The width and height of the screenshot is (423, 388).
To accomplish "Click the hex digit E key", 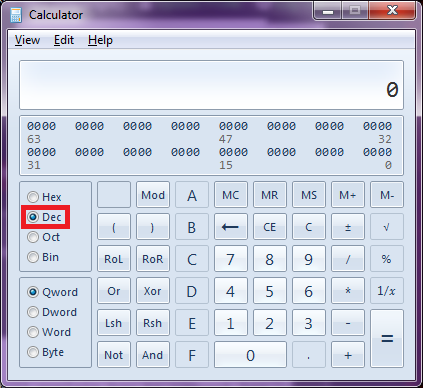I will (192, 323).
